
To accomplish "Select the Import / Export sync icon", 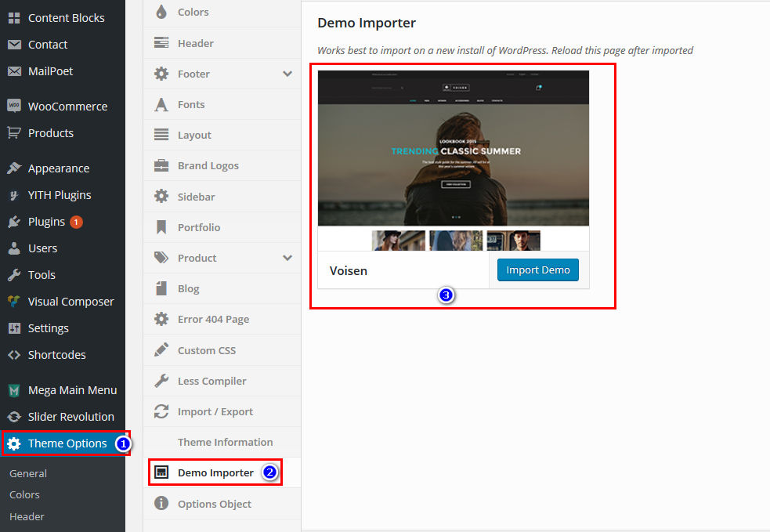I will click(162, 411).
